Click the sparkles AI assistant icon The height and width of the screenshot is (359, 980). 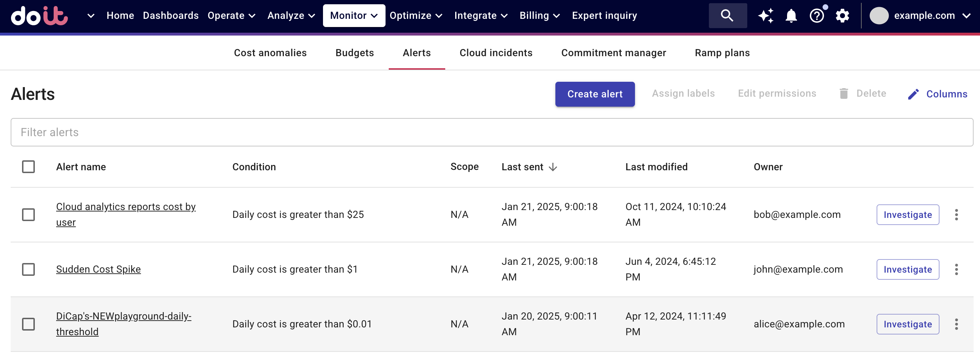[x=765, y=16]
